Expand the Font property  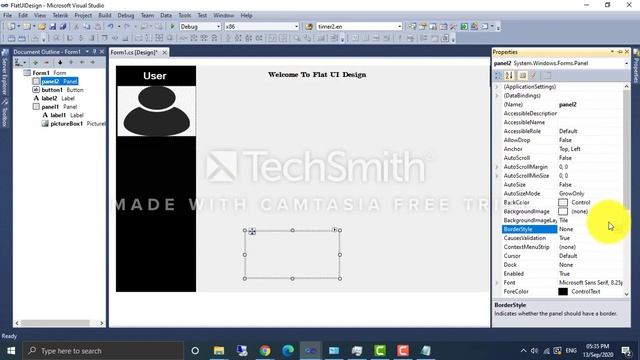pos(497,282)
